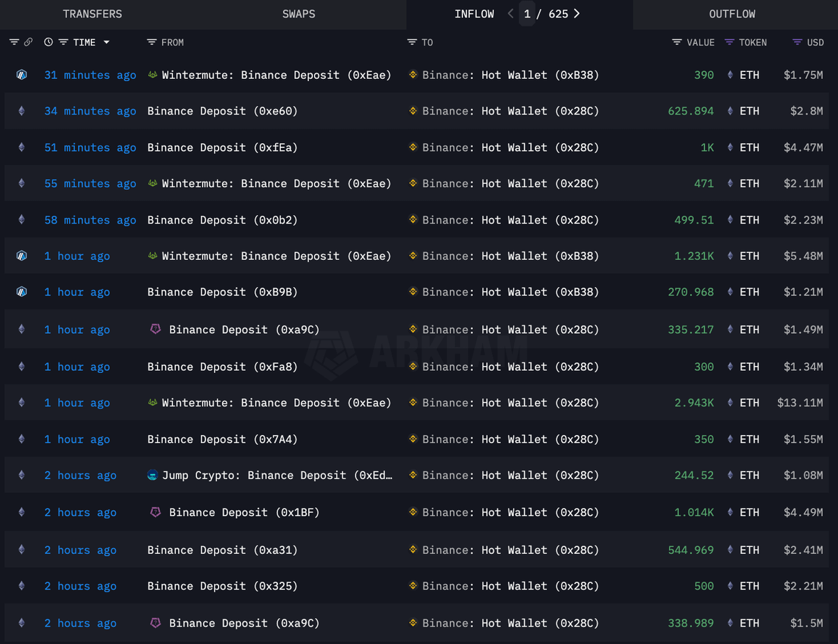Open sender Binance Deposit (0xB9B)

point(223,292)
